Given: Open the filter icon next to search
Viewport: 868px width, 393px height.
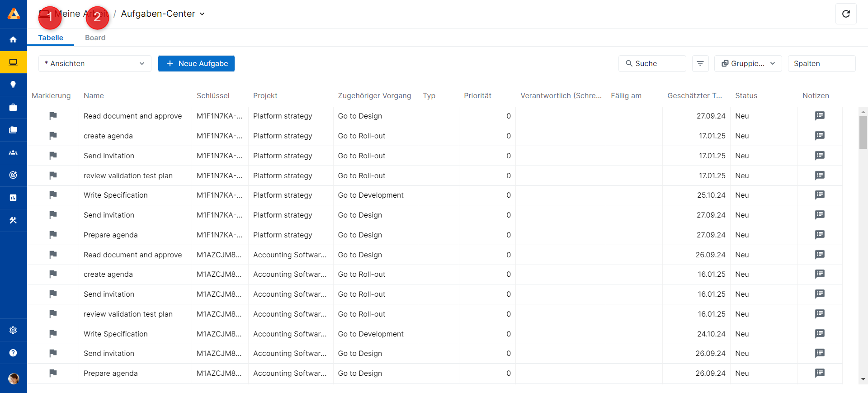Looking at the screenshot, I should (x=700, y=63).
